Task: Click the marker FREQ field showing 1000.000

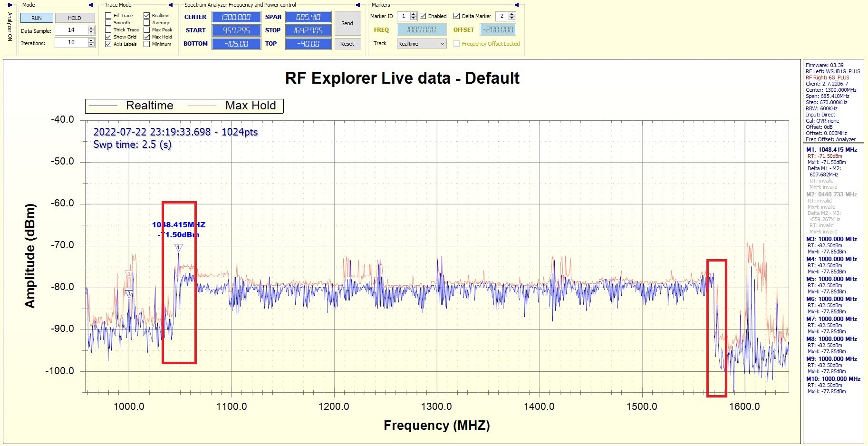Action: tap(422, 29)
